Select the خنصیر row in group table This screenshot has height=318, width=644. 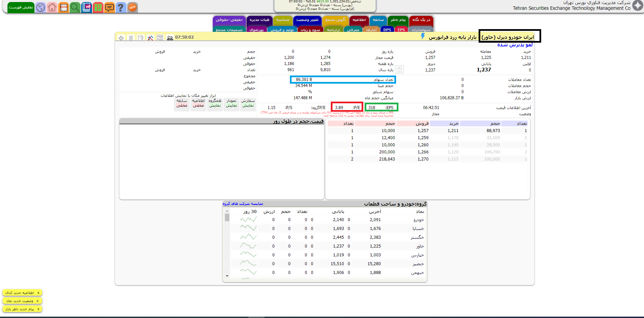coord(328,264)
